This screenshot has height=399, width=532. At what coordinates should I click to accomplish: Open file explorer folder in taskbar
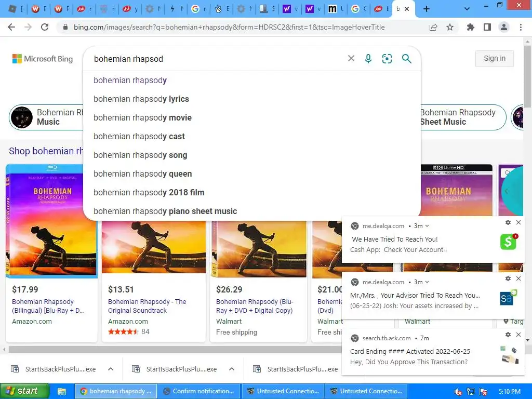click(61, 391)
